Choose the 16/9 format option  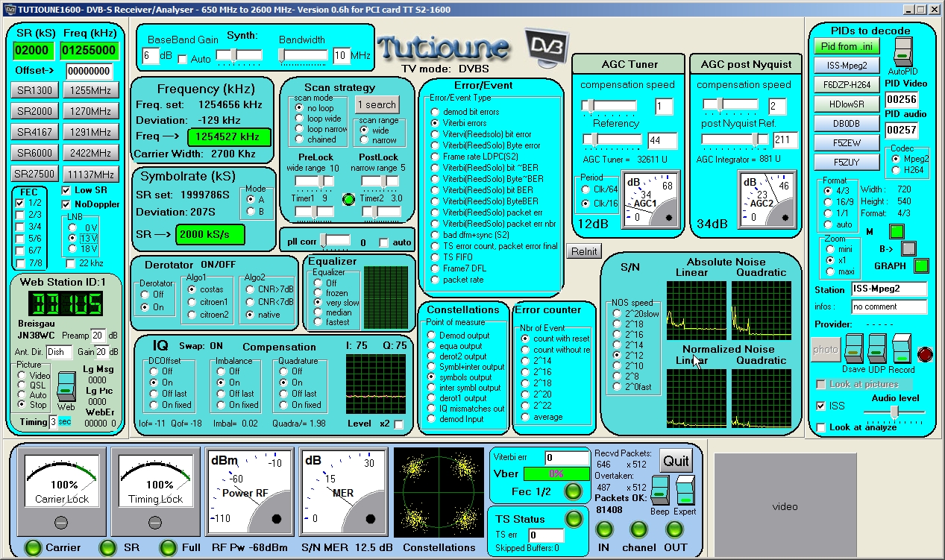[x=827, y=202]
